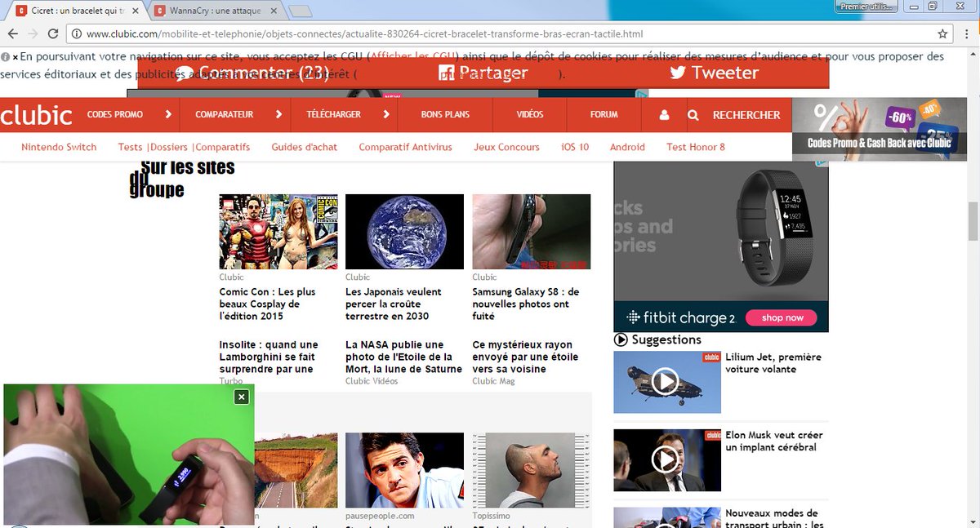980x528 pixels.
Task: Open the Nintendo Switch link
Action: coord(59,147)
